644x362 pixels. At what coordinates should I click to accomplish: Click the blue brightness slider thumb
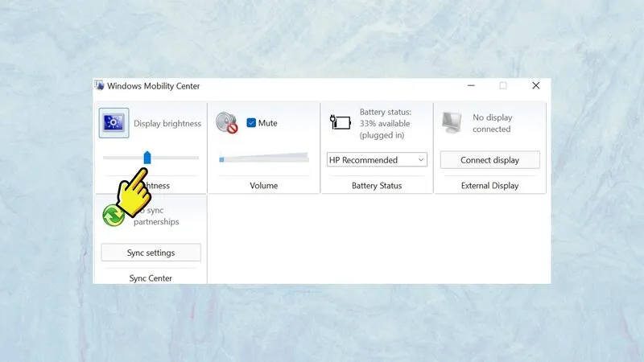point(147,157)
